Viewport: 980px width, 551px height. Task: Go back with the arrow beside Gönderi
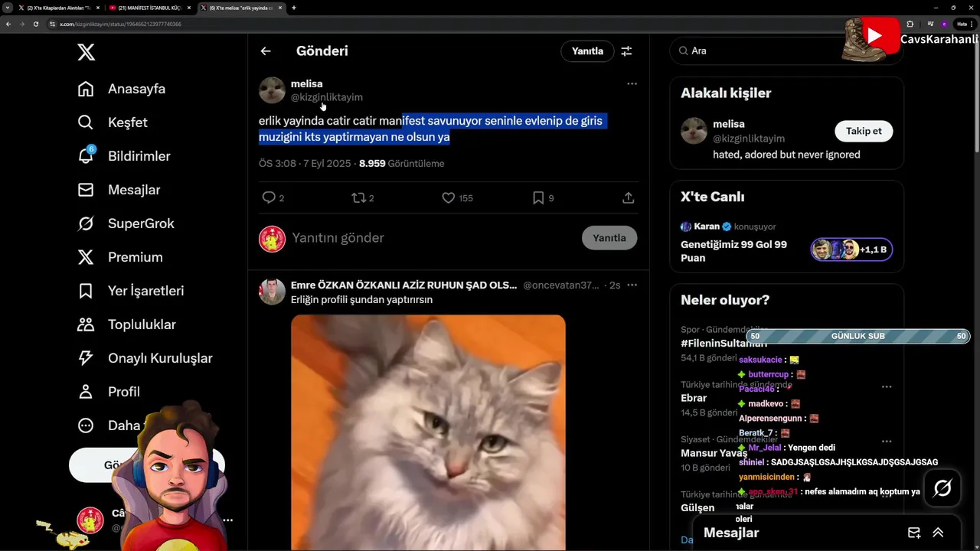point(266,51)
